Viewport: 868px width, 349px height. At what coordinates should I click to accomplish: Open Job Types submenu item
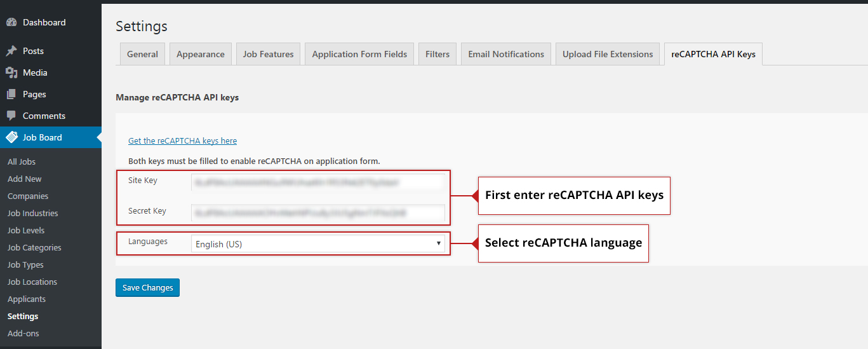[x=25, y=264]
